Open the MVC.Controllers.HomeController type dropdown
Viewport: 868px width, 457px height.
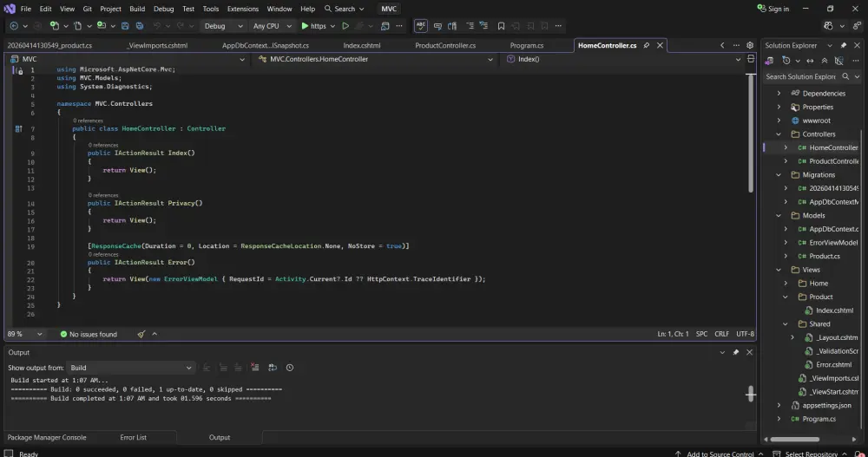(x=375, y=59)
